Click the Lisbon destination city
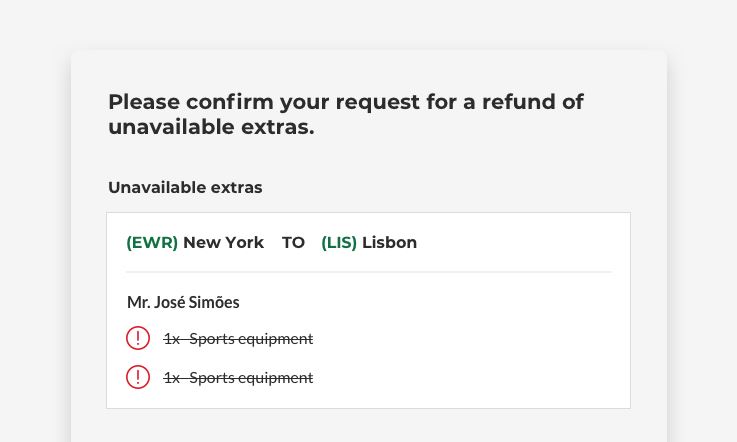 389,243
